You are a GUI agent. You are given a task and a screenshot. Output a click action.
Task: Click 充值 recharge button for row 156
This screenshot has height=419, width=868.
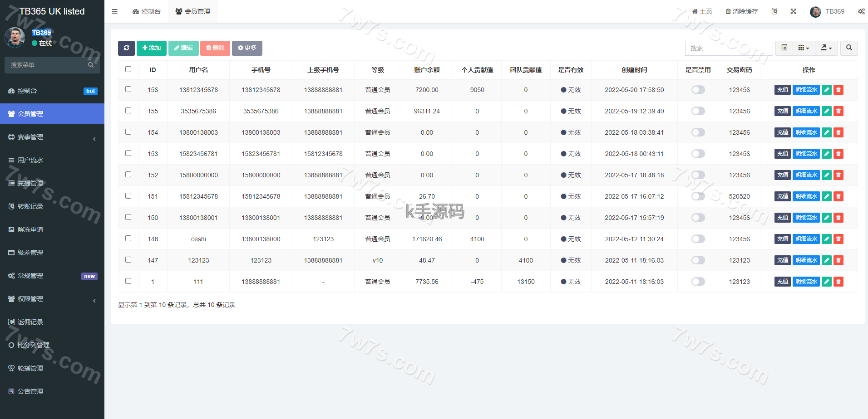(783, 90)
